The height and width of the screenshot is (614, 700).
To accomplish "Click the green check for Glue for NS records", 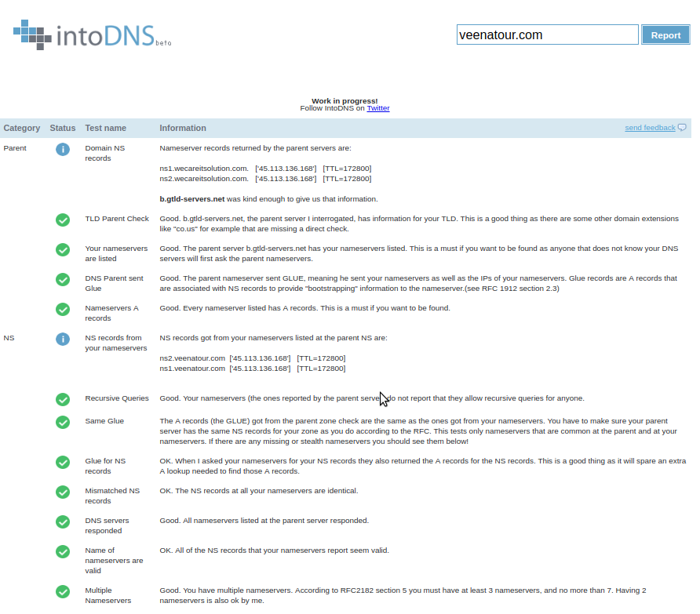I will coord(63,463).
